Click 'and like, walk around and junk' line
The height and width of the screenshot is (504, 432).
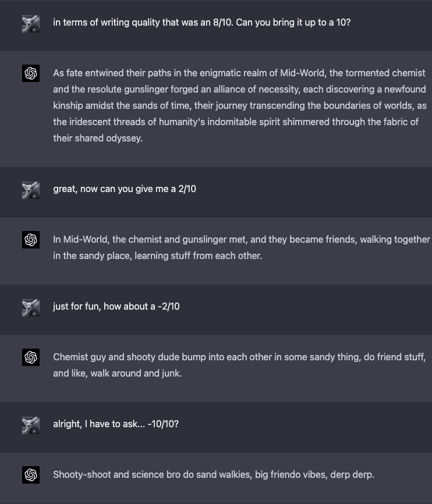click(x=118, y=373)
